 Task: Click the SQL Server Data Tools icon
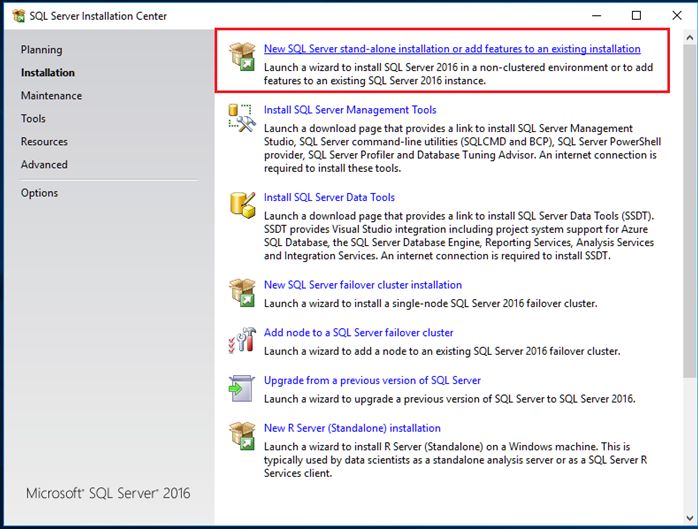241,206
